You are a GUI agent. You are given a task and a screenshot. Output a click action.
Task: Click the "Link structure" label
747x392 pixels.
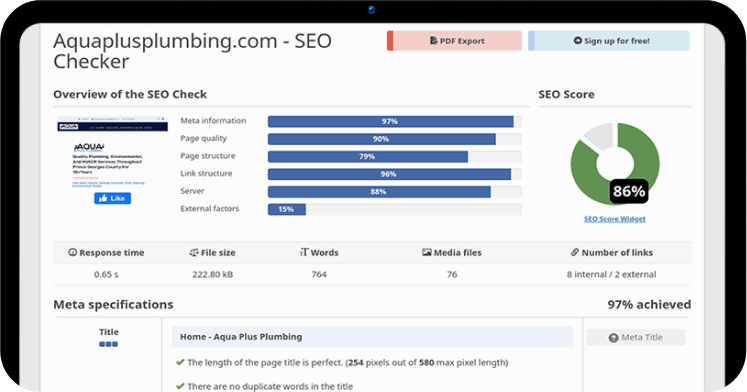pos(206,173)
